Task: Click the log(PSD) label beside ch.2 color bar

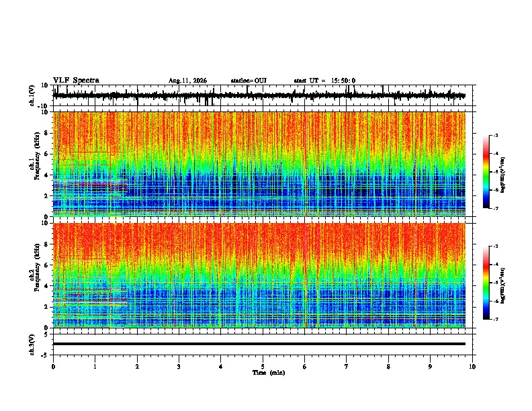Action: 503,285
